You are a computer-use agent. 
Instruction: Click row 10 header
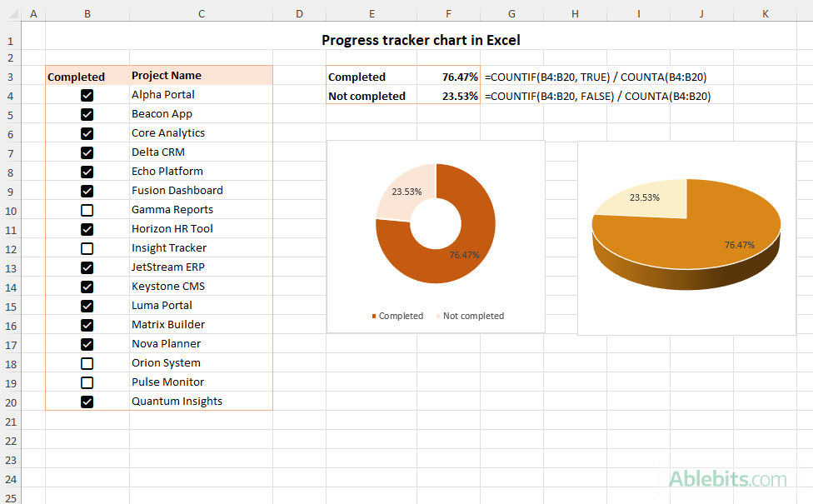point(10,210)
